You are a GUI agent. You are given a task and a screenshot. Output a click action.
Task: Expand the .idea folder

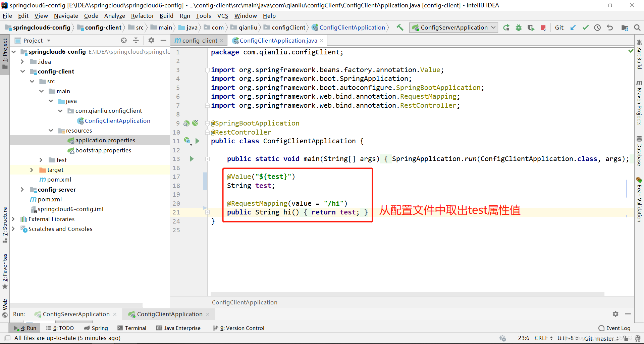22,62
